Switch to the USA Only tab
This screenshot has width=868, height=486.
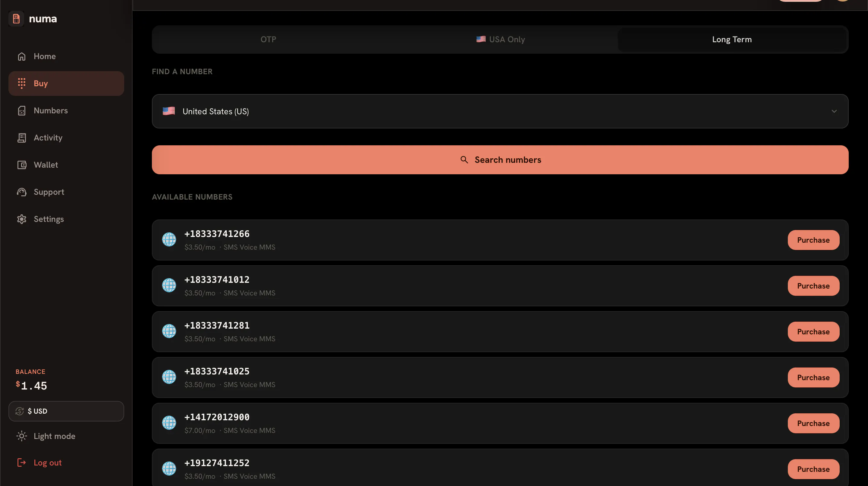click(500, 39)
